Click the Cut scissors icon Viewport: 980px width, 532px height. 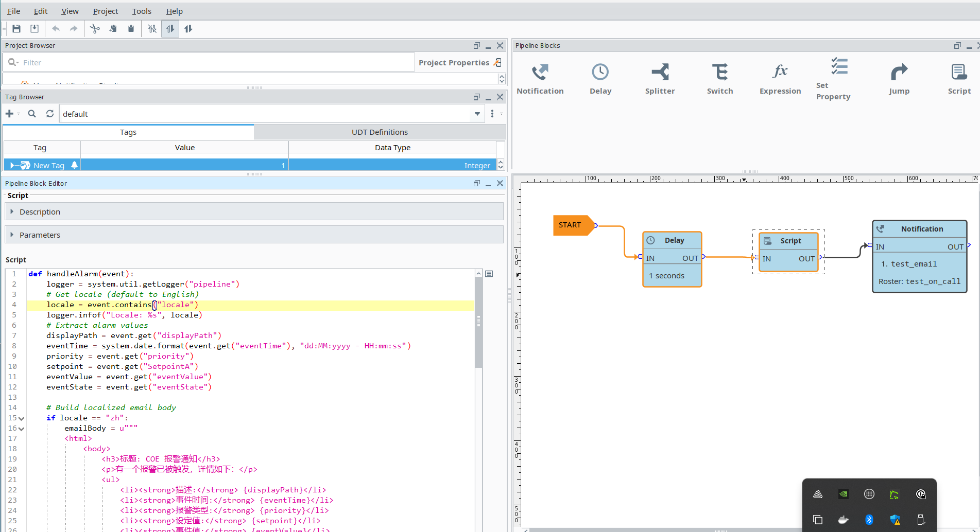point(95,29)
